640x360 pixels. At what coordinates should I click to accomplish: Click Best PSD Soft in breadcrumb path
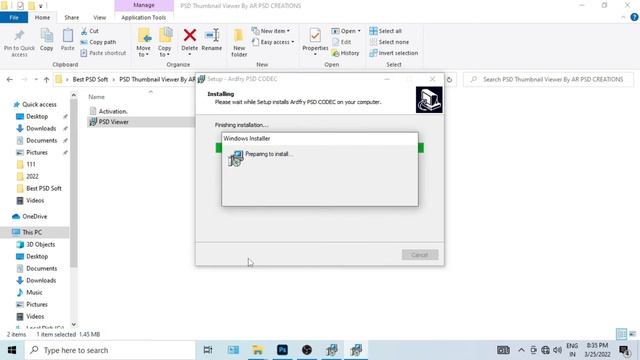[x=90, y=80]
